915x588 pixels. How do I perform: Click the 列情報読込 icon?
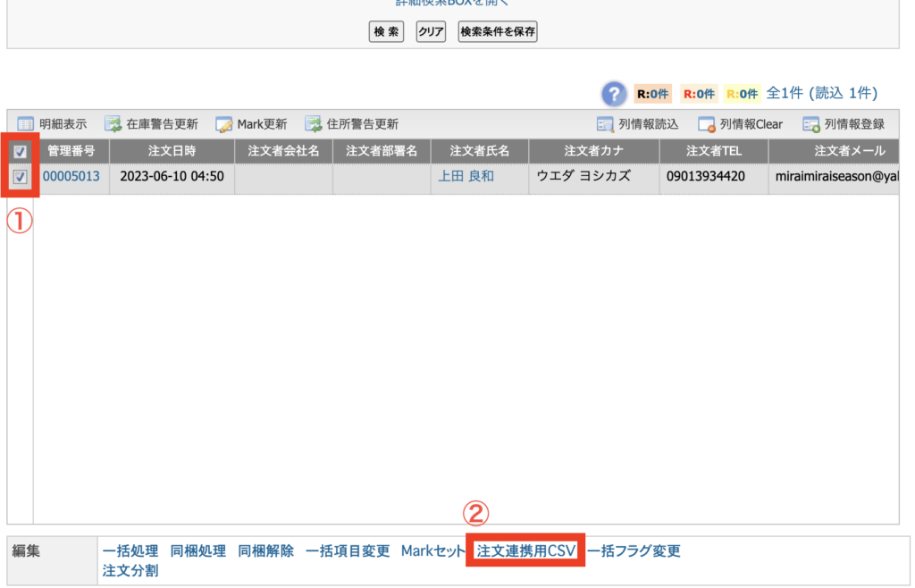pyautogui.click(x=605, y=124)
